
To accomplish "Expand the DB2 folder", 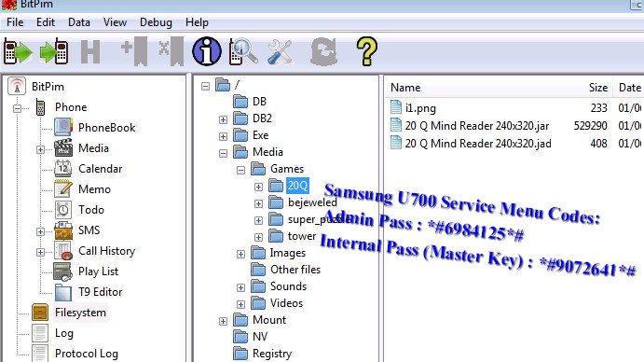I will [x=223, y=119].
